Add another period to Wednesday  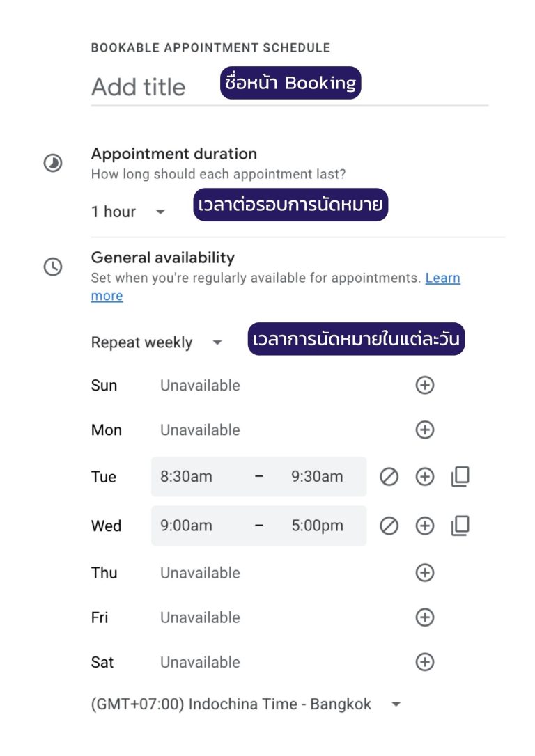coord(424,526)
